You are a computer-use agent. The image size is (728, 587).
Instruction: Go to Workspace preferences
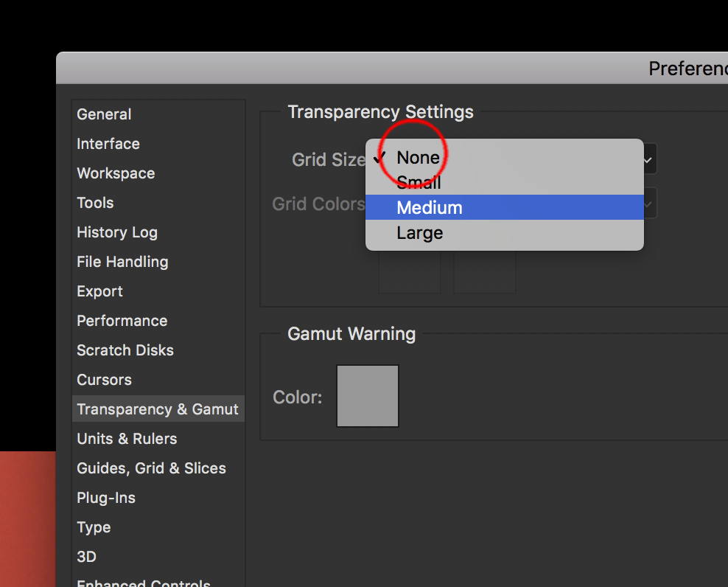click(116, 173)
